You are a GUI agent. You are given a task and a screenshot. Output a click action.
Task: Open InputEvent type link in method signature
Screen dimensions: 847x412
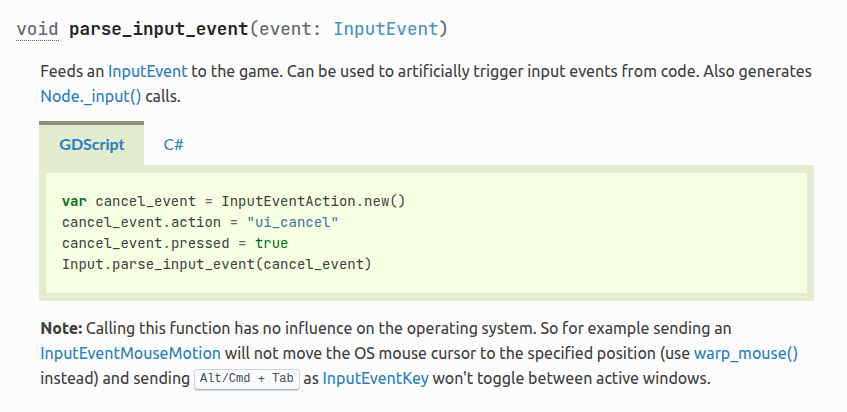click(x=385, y=28)
